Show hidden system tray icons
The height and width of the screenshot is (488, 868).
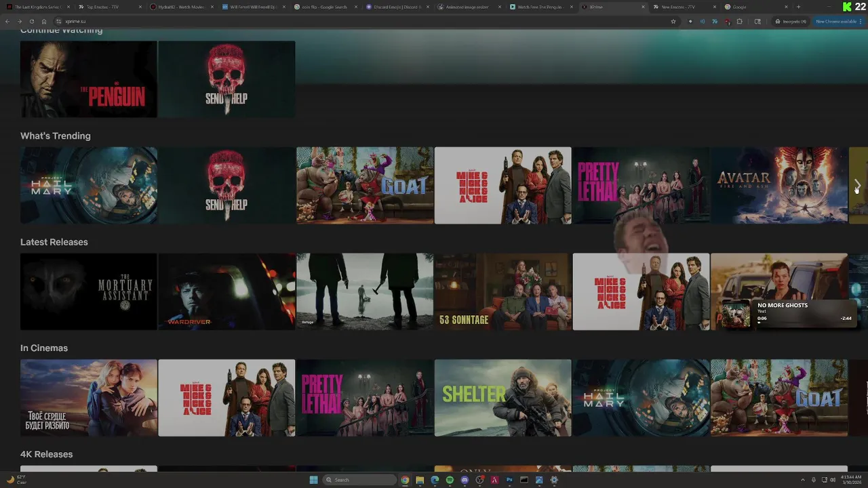point(803,480)
